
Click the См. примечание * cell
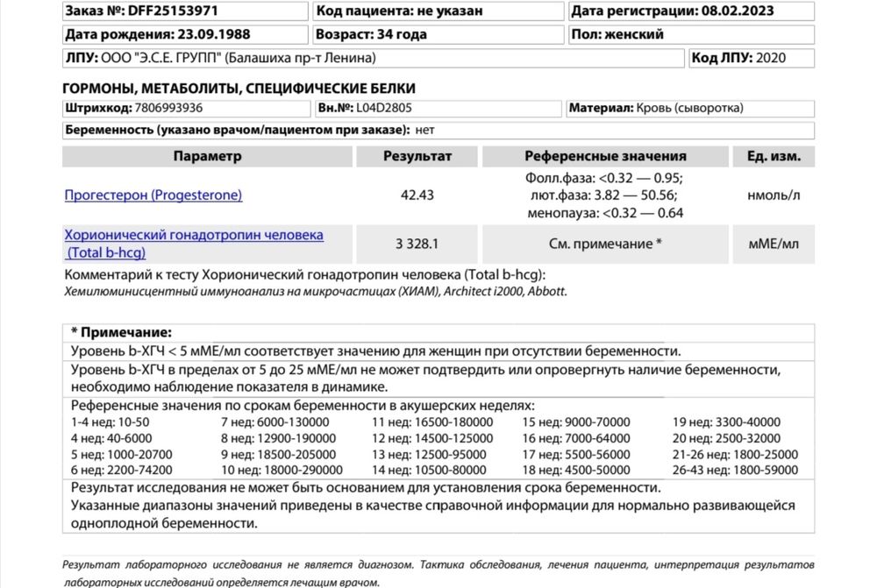[605, 244]
